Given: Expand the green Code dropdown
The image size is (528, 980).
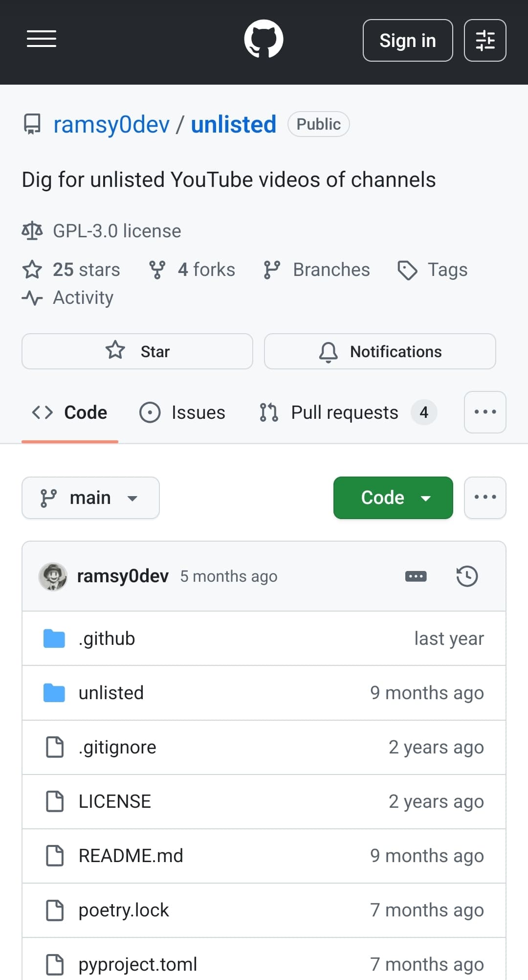Looking at the screenshot, I should click(393, 498).
